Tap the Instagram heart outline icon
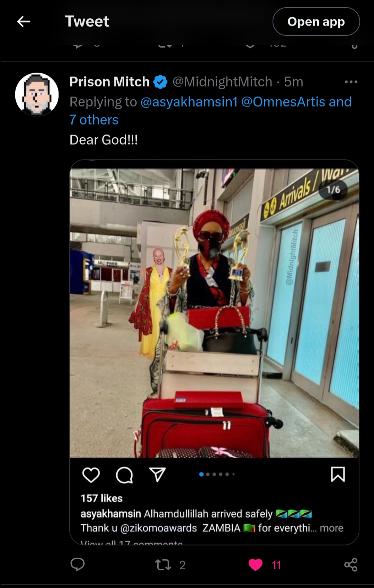This screenshot has width=374, height=588. (91, 475)
